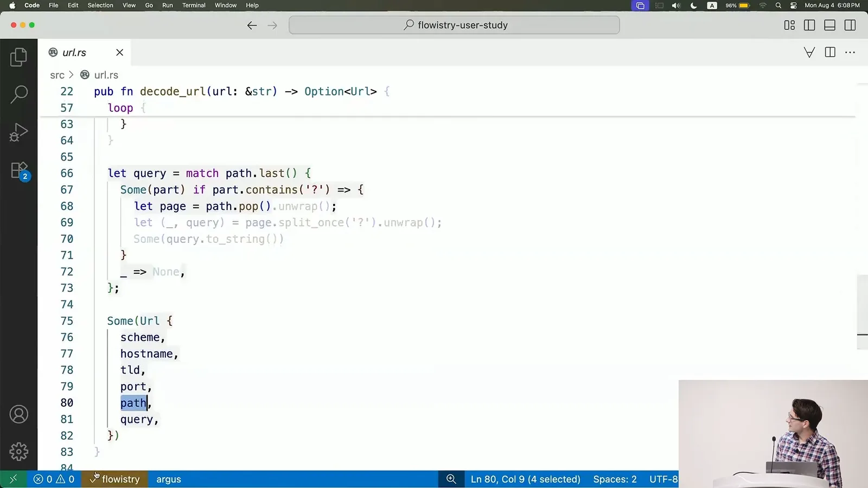868x488 pixels.
Task: Open the Go menu
Action: [149, 5]
